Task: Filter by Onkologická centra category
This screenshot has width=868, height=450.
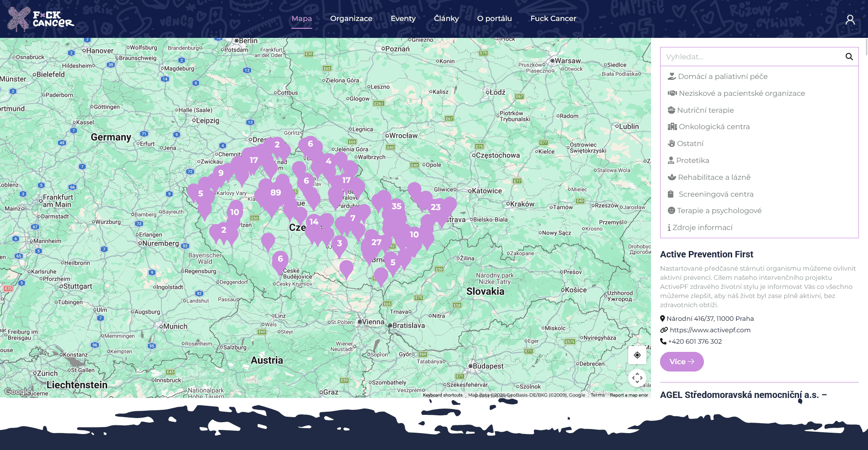Action: [714, 127]
